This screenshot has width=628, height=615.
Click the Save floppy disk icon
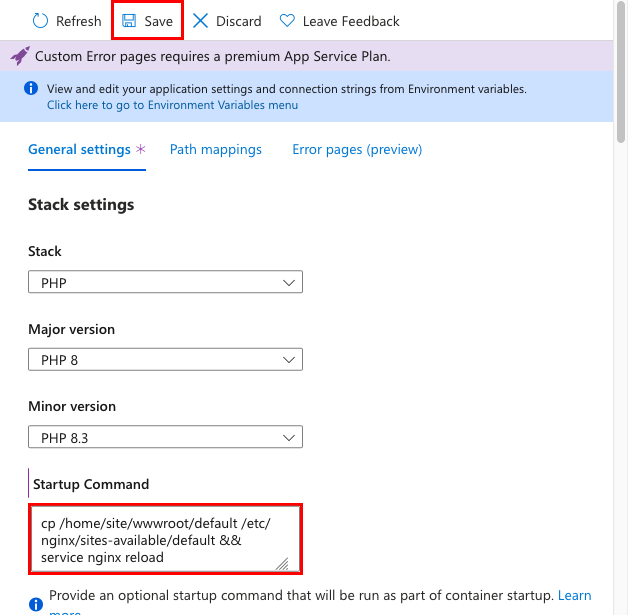click(129, 21)
